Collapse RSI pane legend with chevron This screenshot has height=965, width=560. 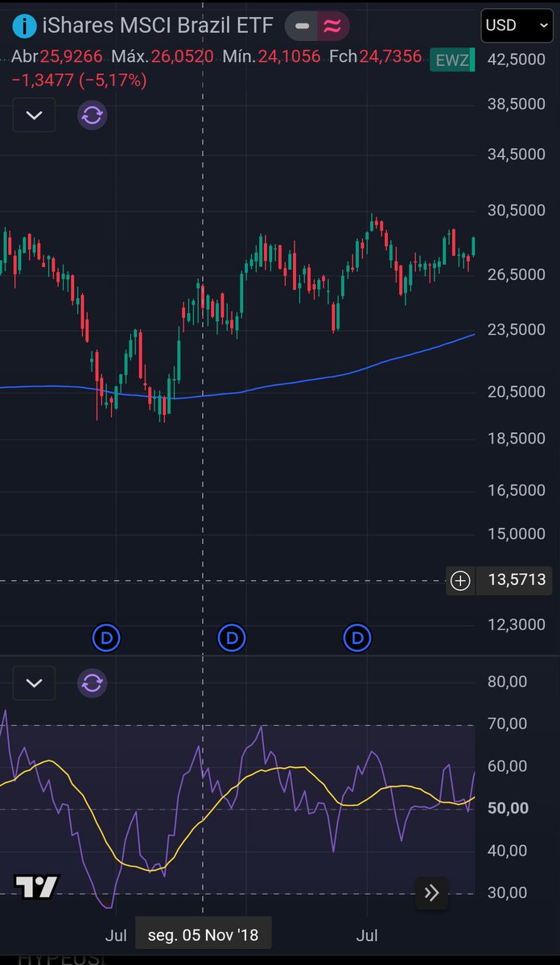[35, 683]
